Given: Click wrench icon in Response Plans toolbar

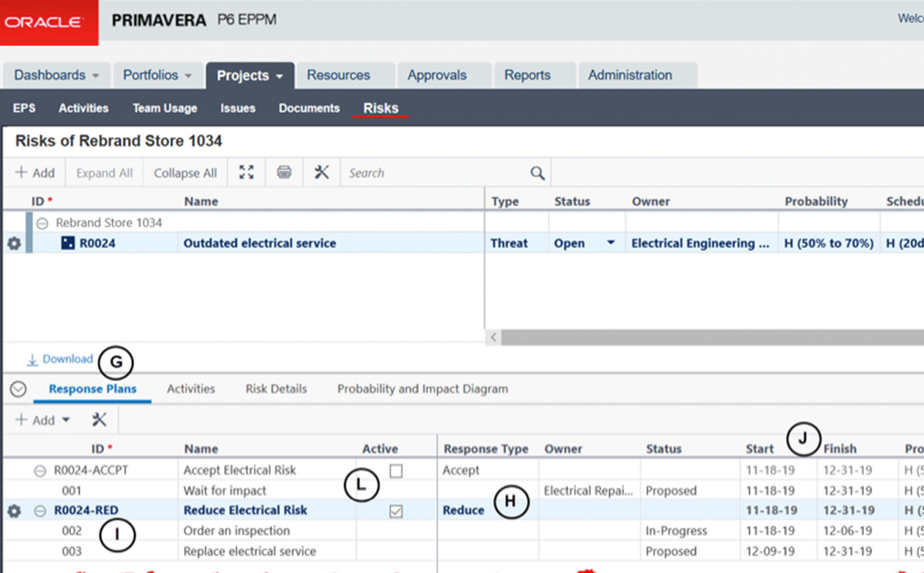Looking at the screenshot, I should click(x=99, y=420).
